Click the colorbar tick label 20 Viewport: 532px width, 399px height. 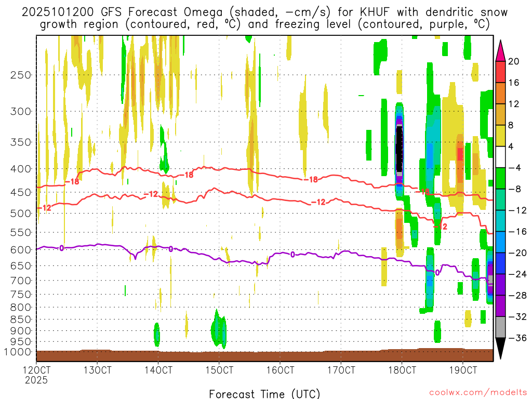click(514, 61)
